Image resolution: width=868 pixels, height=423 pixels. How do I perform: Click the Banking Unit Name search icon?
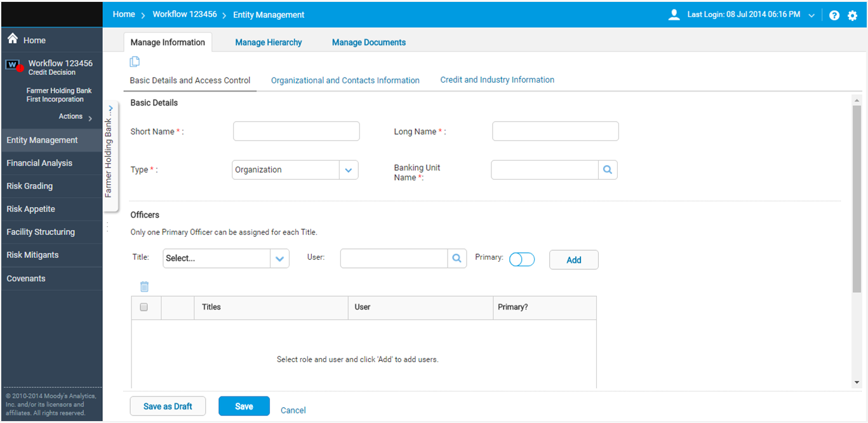click(608, 170)
